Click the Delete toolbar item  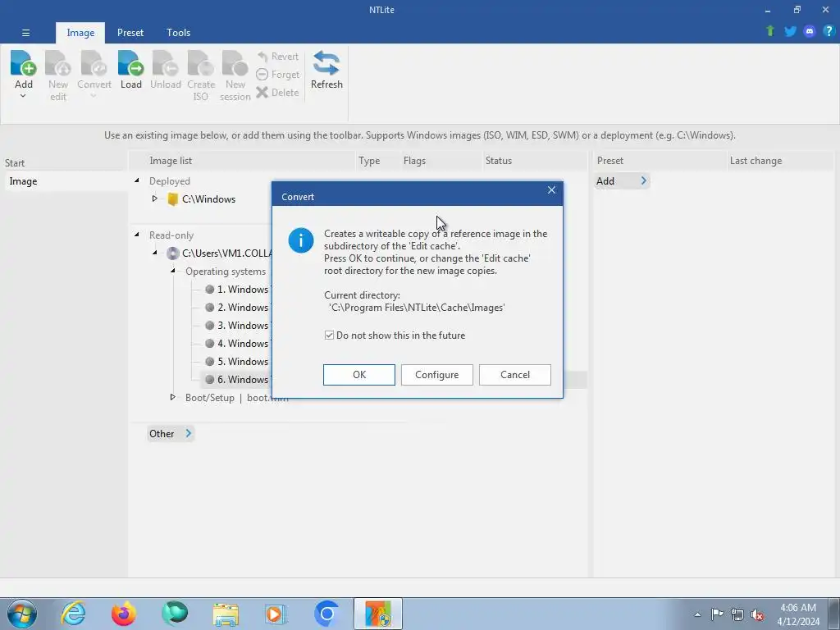[x=277, y=92]
